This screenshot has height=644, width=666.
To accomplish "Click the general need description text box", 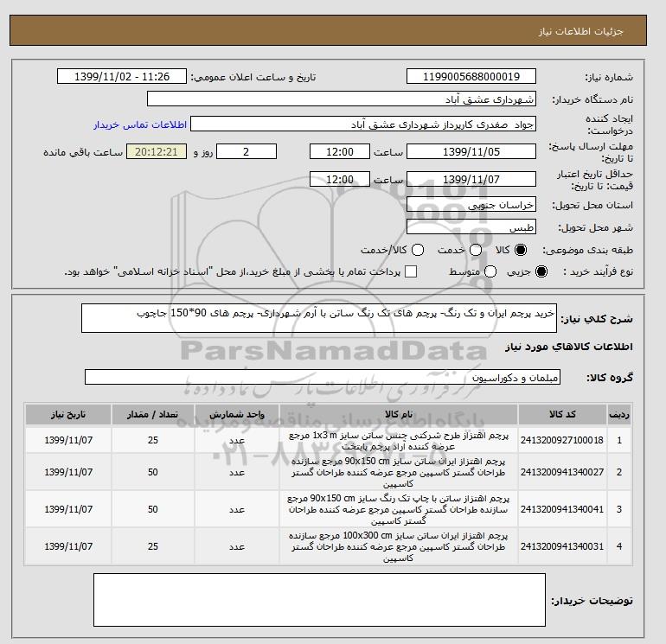I will pos(319,318).
